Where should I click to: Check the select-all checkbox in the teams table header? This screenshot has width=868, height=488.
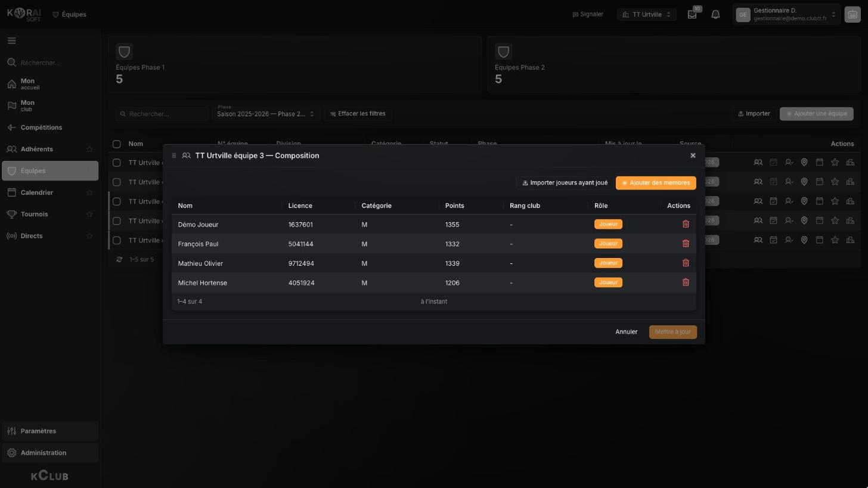point(117,144)
